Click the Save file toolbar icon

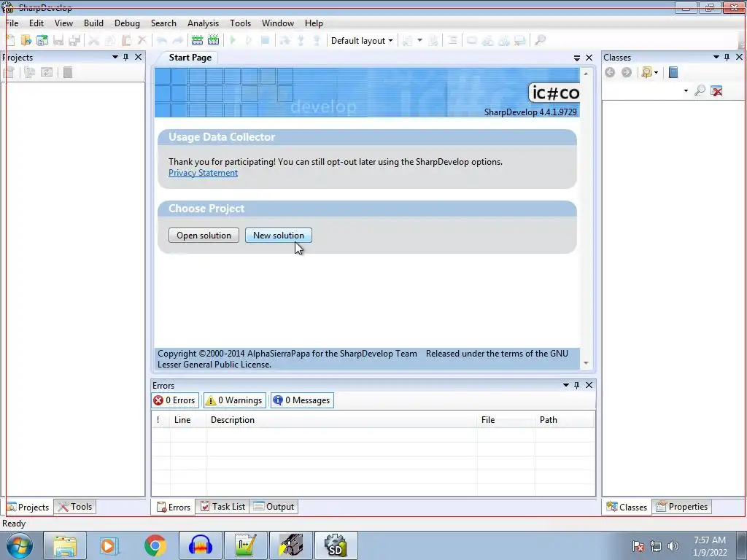[x=58, y=41]
